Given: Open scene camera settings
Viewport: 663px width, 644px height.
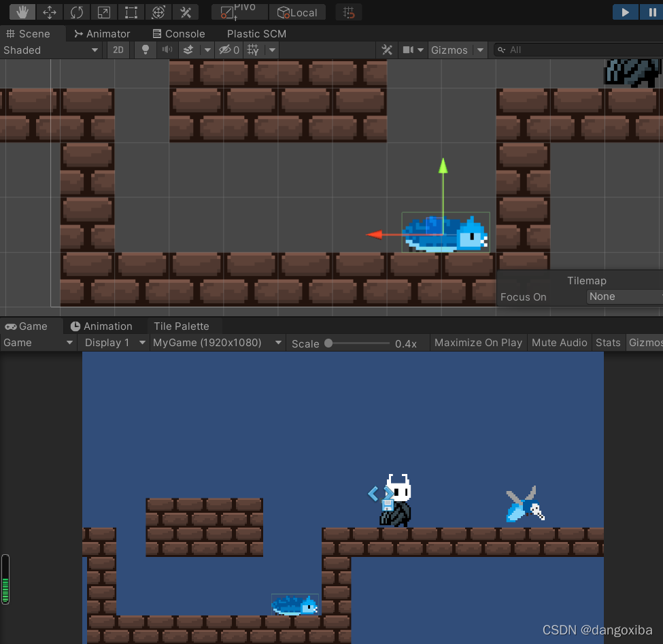Looking at the screenshot, I should [408, 50].
